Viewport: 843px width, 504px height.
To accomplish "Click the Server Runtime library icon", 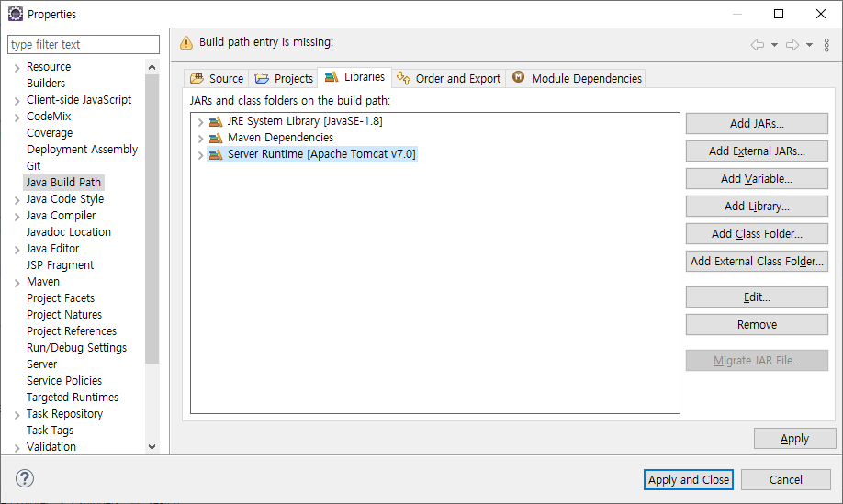I will pos(216,154).
